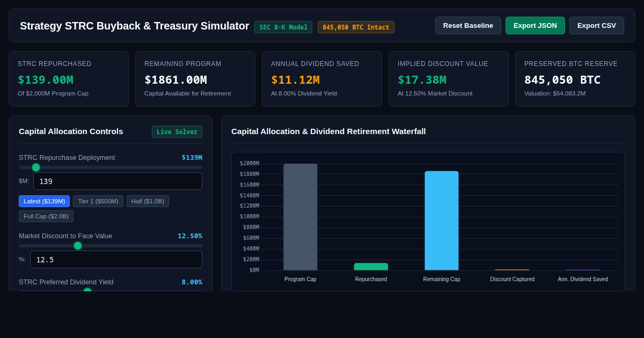Select the $17.38M Implied Discount value
The image size is (644, 338).
click(422, 79)
